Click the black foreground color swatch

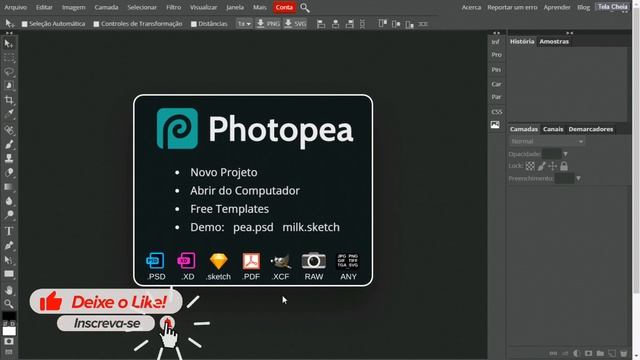coord(9,316)
